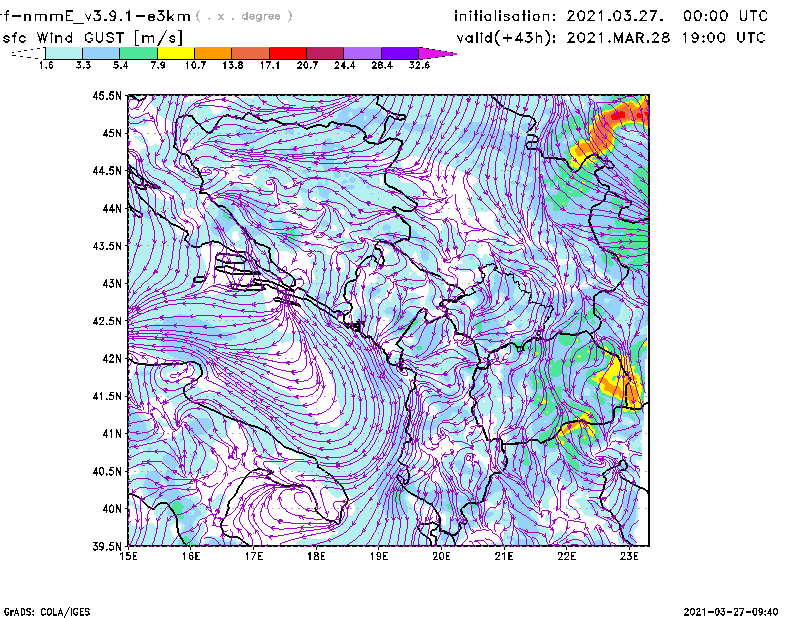Click the 15E longitude label

128,556
